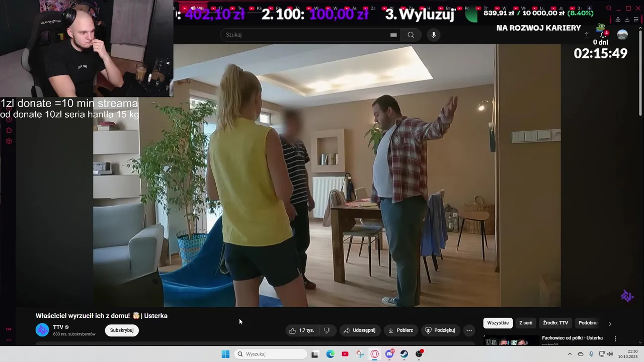
Task: Open the Windows Start menu
Action: click(x=225, y=354)
